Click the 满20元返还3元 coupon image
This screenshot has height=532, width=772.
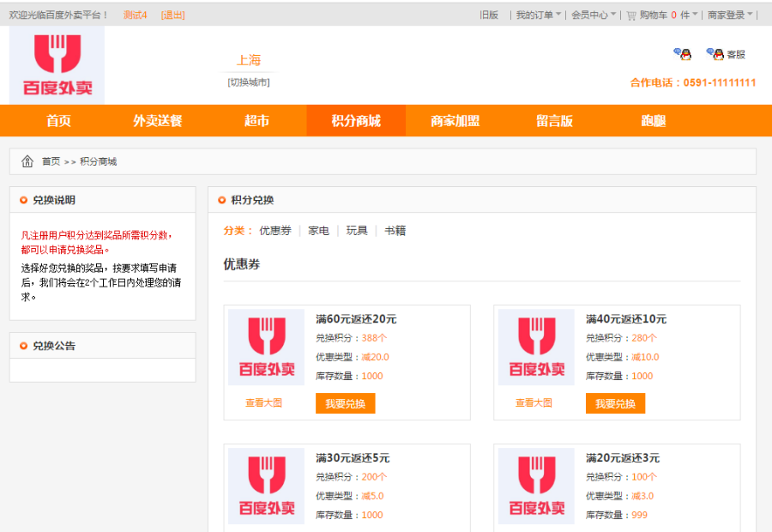[x=536, y=486]
